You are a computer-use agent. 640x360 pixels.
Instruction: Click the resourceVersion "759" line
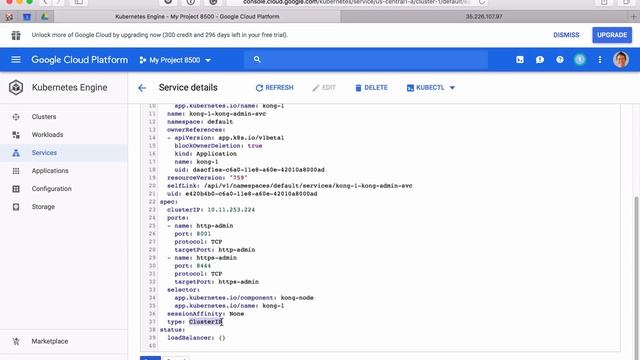click(x=207, y=178)
